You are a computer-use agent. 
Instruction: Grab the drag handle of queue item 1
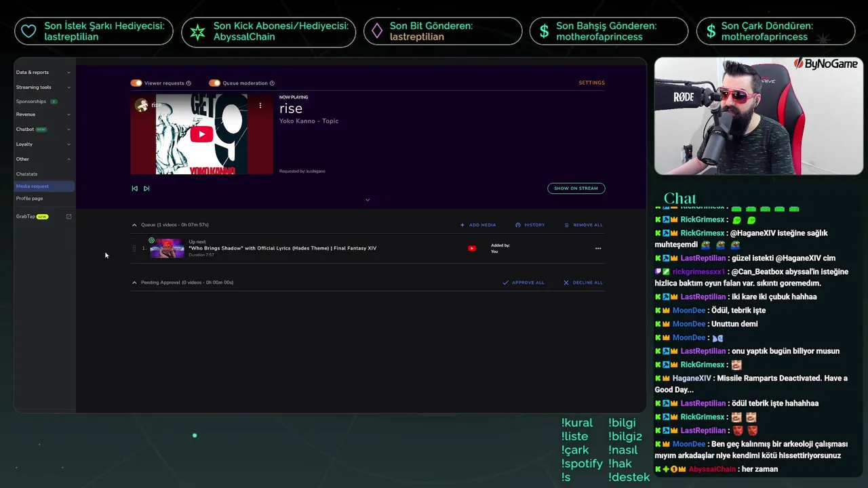coord(134,248)
